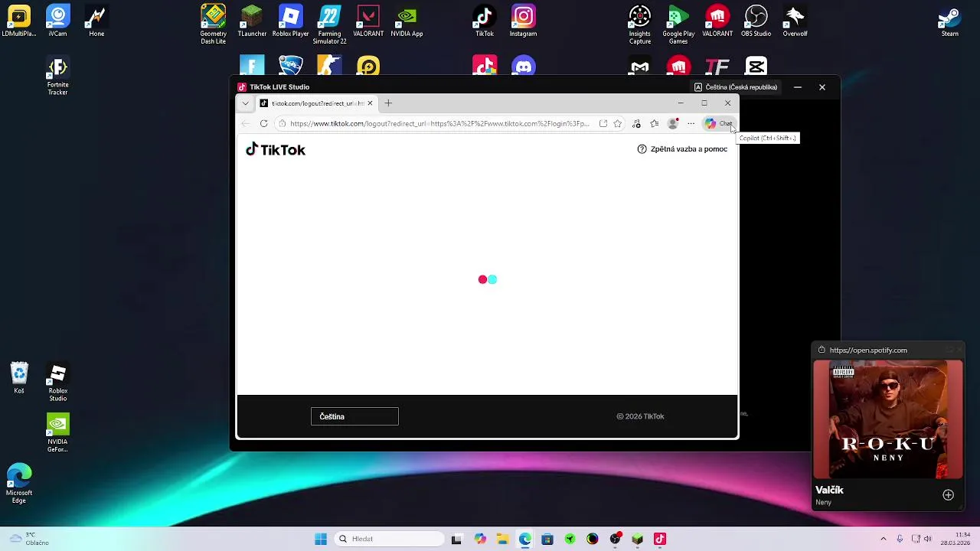980x551 pixels.
Task: Open TikTok LIVE Studio taskbar icon
Action: [660, 539]
